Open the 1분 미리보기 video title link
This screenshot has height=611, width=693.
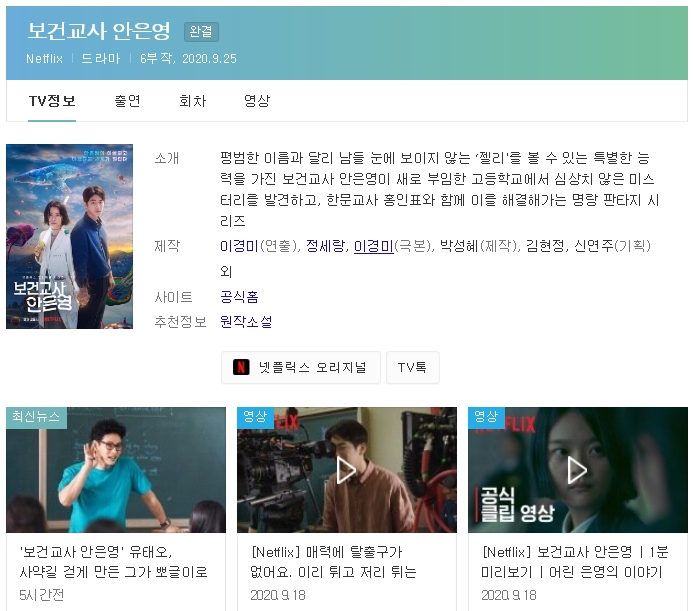pos(577,561)
